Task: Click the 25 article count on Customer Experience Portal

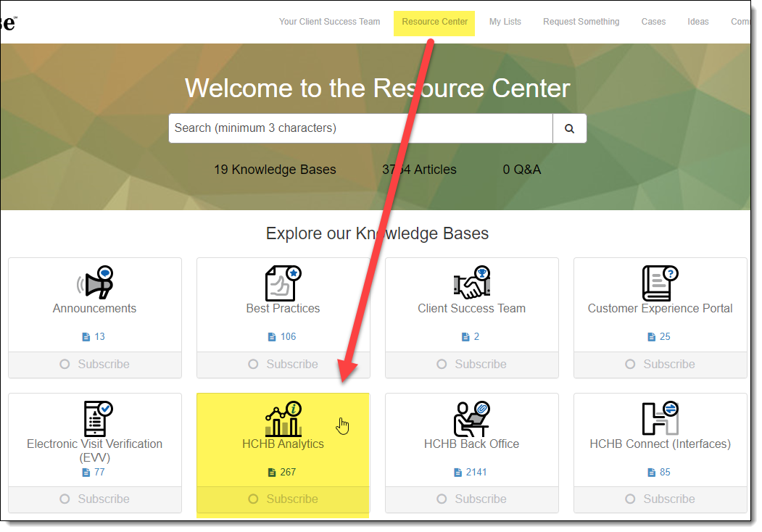Action: (665, 337)
